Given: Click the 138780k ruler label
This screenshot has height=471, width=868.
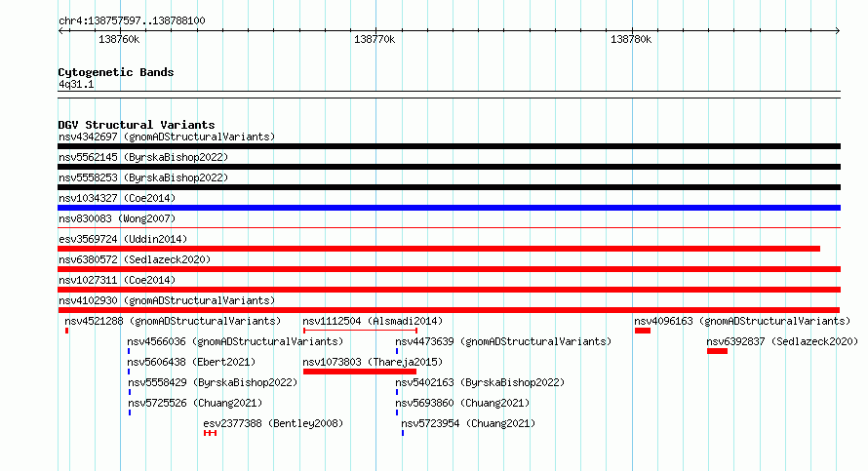Looking at the screenshot, I should tap(631, 40).
